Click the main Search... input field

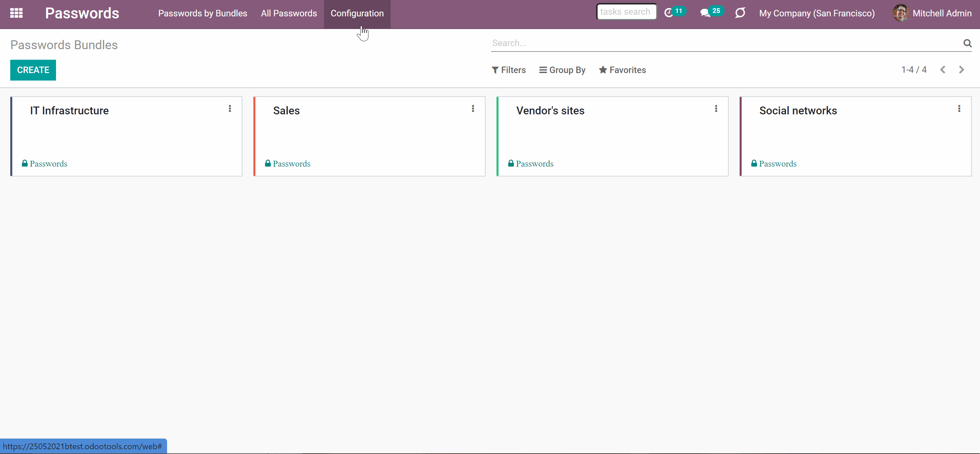(x=726, y=43)
